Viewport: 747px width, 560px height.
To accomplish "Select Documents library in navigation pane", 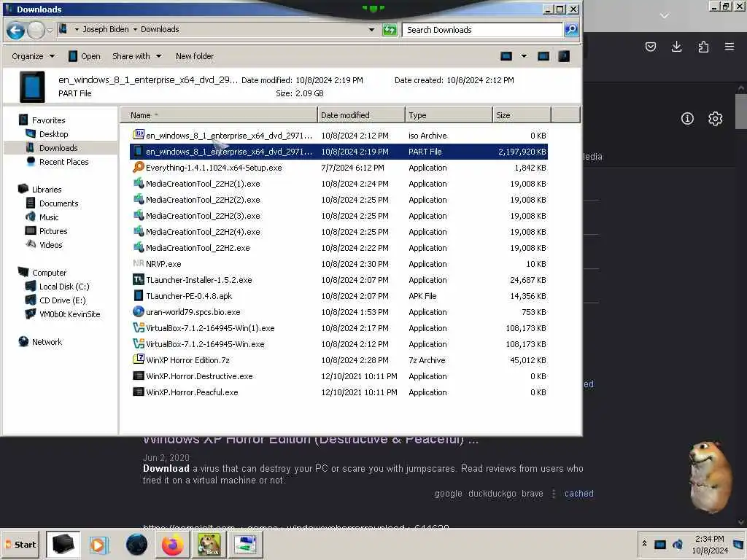I will (58, 203).
